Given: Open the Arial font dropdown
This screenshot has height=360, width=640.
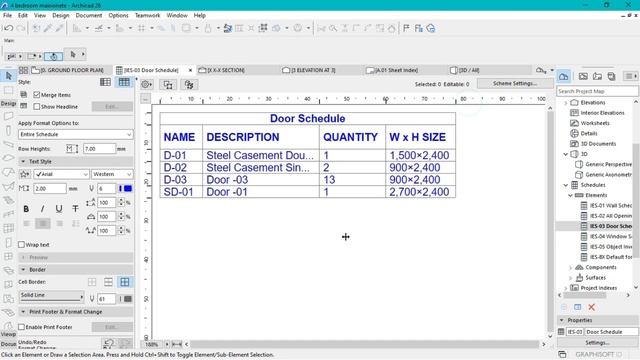Looking at the screenshot, I should pyautogui.click(x=61, y=174).
